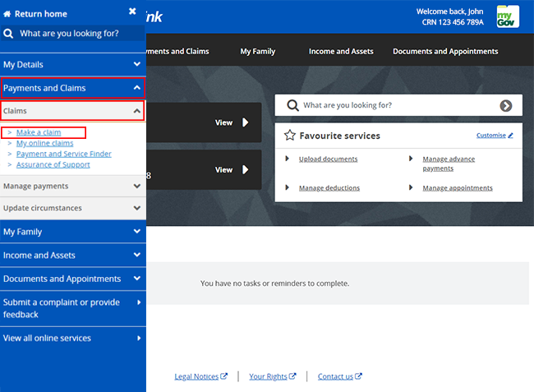Click the myGov logo icon
The width and height of the screenshot is (534, 392).
coord(508,16)
